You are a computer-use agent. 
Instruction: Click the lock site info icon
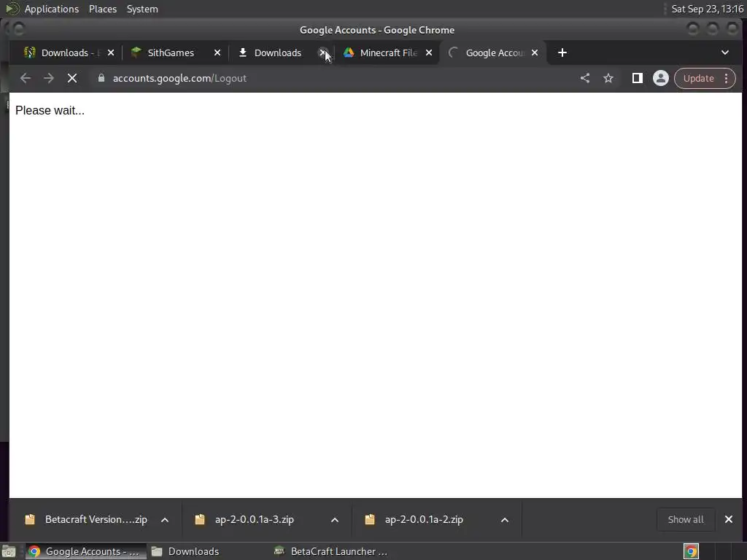101,78
